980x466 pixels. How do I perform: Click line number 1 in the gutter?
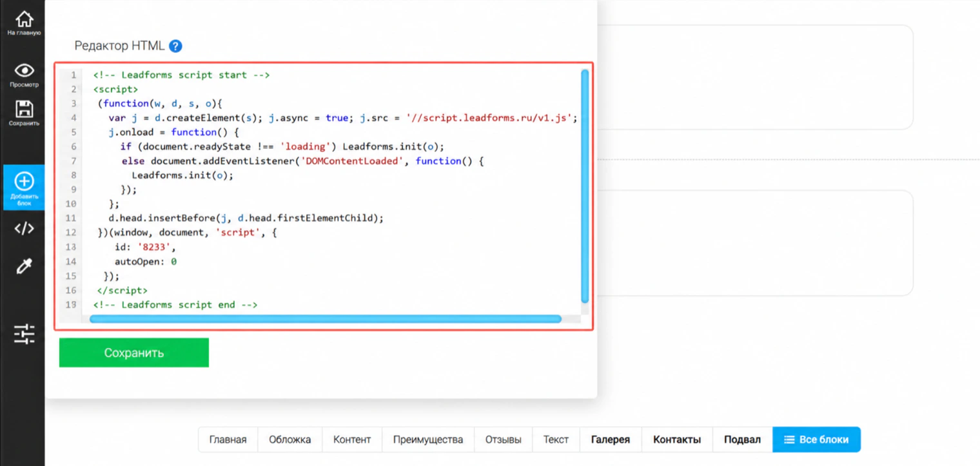click(73, 75)
